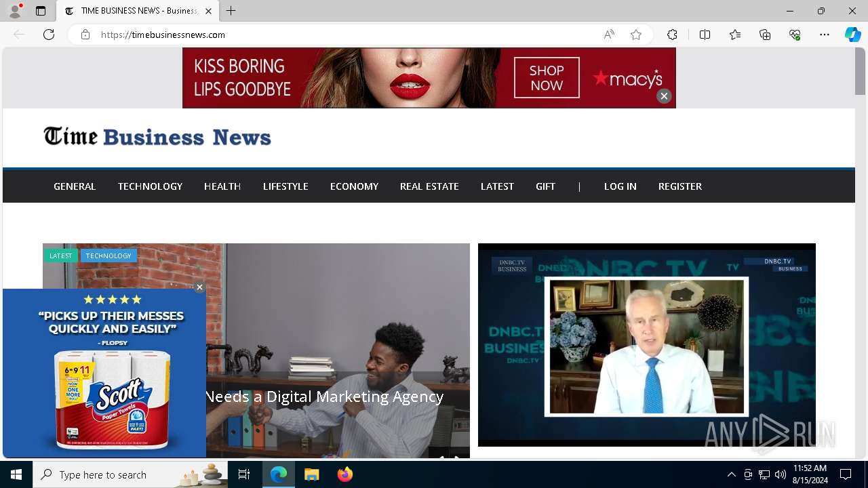The width and height of the screenshot is (868, 488).
Task: Close the Macy's banner ad
Action: point(664,96)
